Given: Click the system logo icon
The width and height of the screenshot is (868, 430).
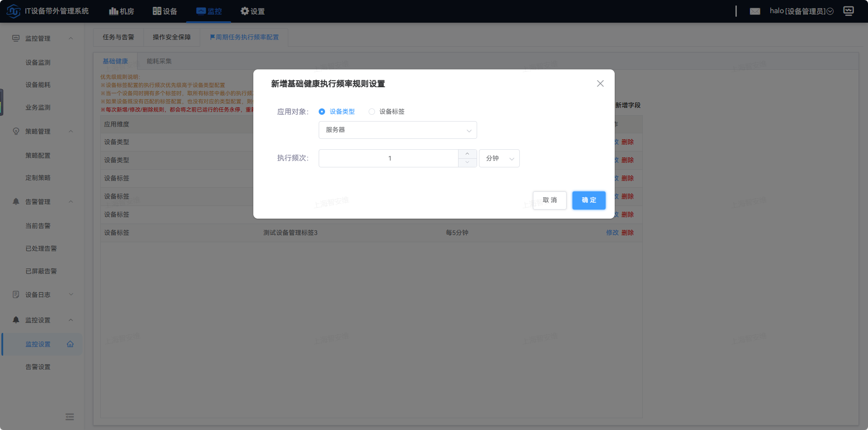Looking at the screenshot, I should [x=14, y=11].
